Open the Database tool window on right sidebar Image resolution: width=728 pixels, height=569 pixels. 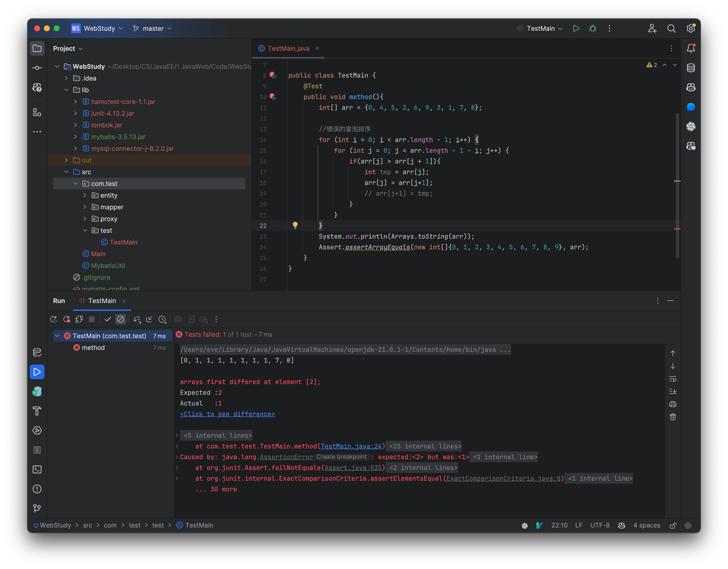coord(691,68)
